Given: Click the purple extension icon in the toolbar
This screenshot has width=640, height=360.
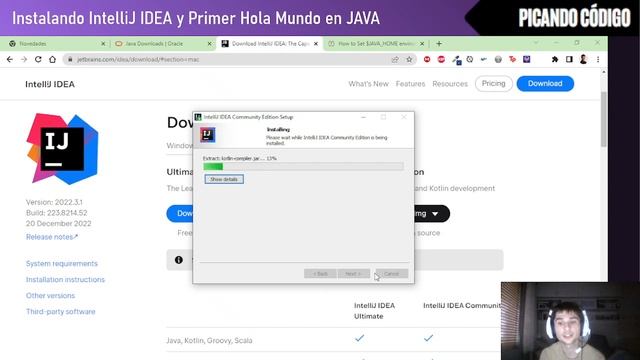Looking at the screenshot, I should pos(527,60).
